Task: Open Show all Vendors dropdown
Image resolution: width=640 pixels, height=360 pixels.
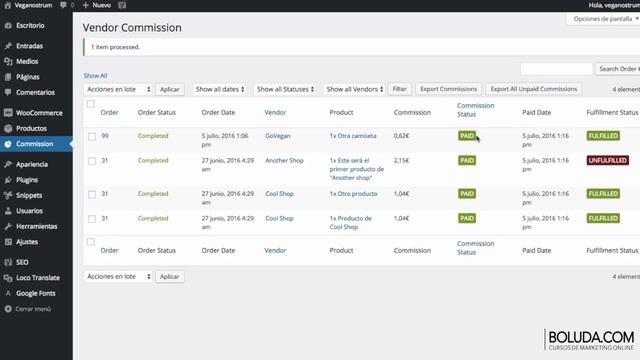Action: pos(354,89)
